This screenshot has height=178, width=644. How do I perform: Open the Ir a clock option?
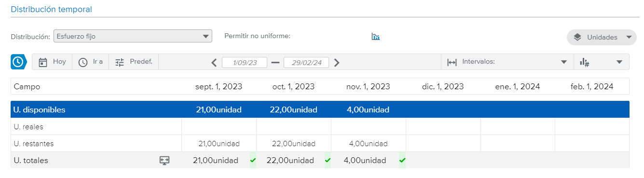coord(91,62)
